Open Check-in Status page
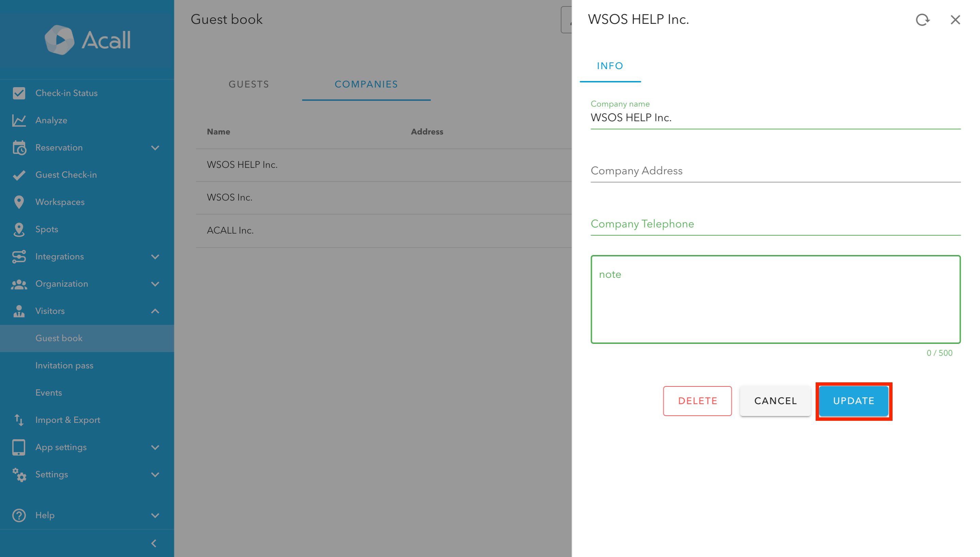 coord(87,93)
